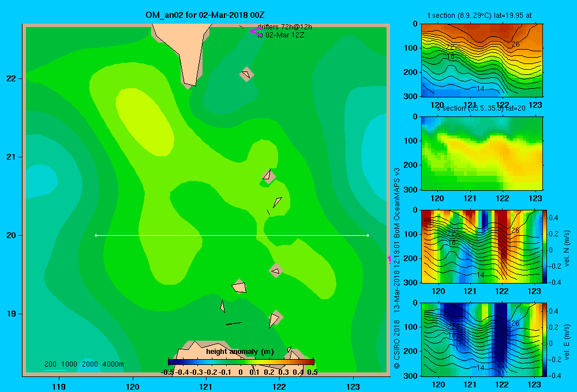Open the salinity section plot
The image size is (577, 392).
point(482,153)
